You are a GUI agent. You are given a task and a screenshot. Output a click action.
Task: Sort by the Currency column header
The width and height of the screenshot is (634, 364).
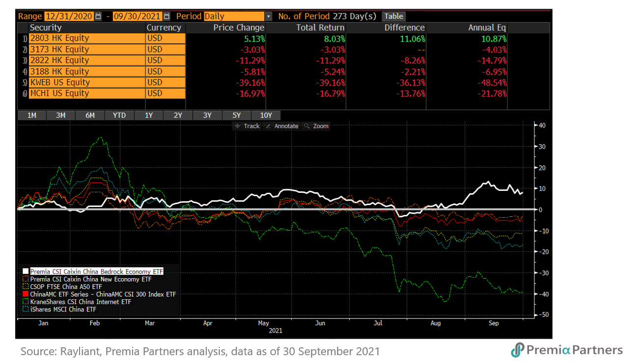(x=165, y=28)
